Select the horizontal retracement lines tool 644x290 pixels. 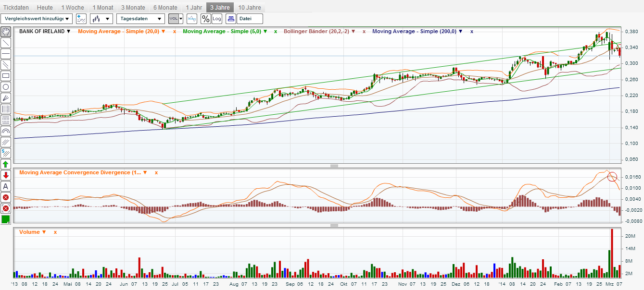6,120
